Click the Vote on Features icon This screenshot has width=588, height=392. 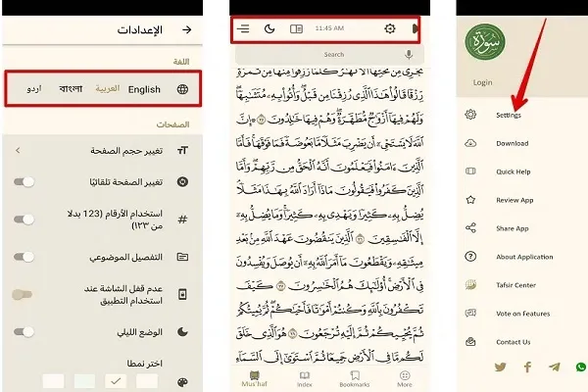pyautogui.click(x=470, y=313)
